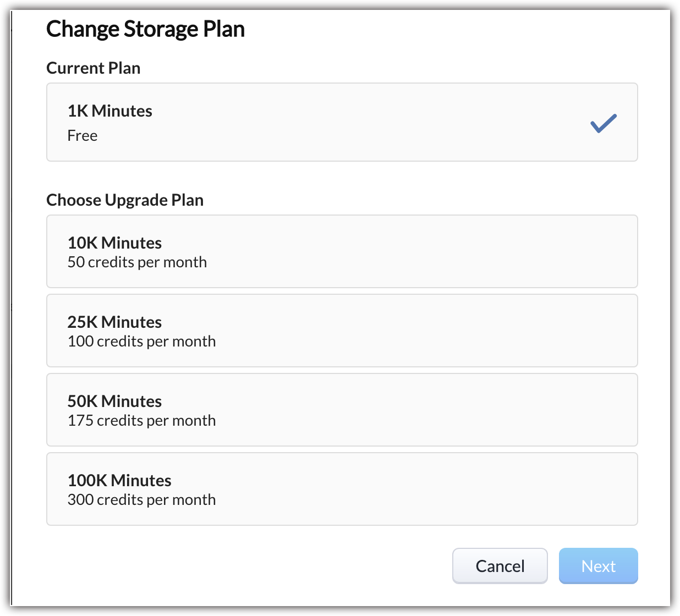Screen dimensions: 680x616
Task: Click the Next button
Action: click(598, 566)
